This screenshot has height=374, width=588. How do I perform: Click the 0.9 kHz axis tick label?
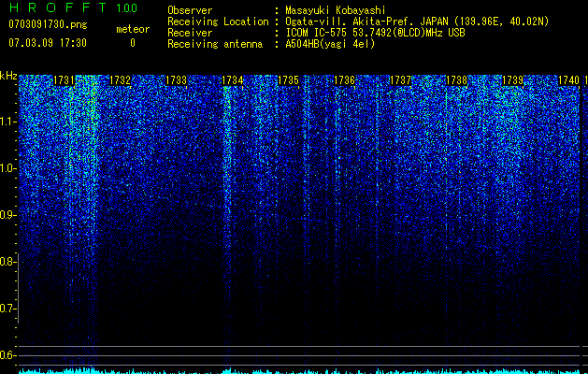pos(7,215)
